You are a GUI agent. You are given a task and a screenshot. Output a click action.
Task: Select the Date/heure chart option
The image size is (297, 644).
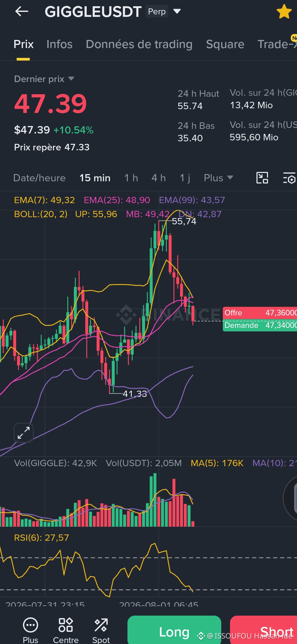[39, 178]
